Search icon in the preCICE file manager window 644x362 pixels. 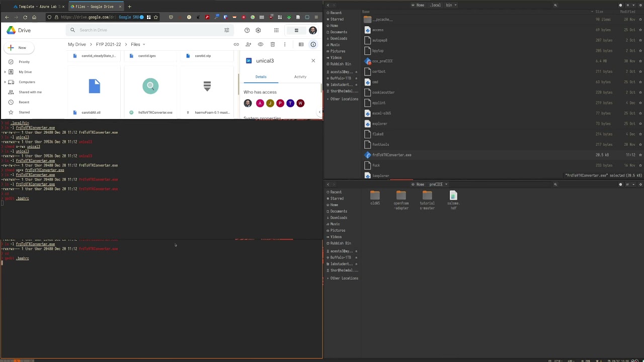coord(555,185)
